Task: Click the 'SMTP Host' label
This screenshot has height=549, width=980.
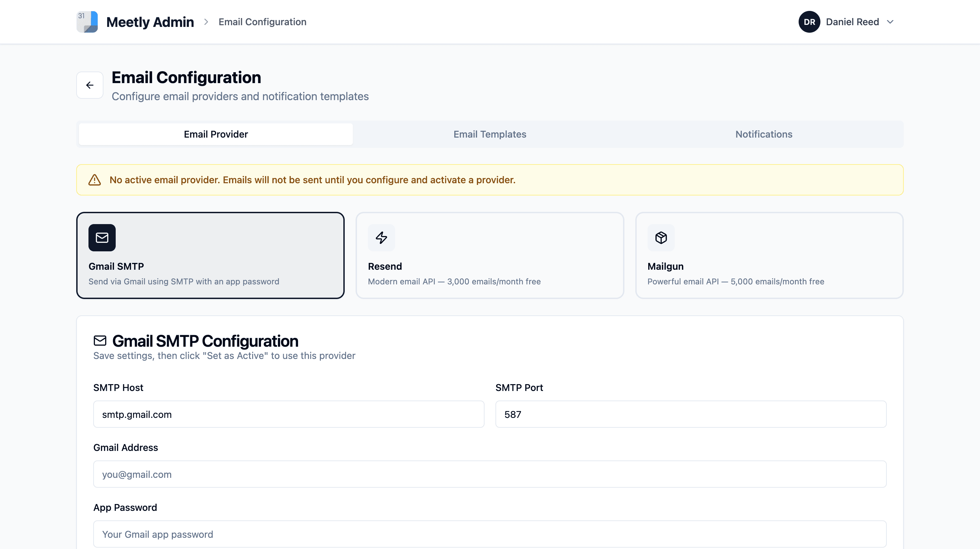Action: coord(118,388)
